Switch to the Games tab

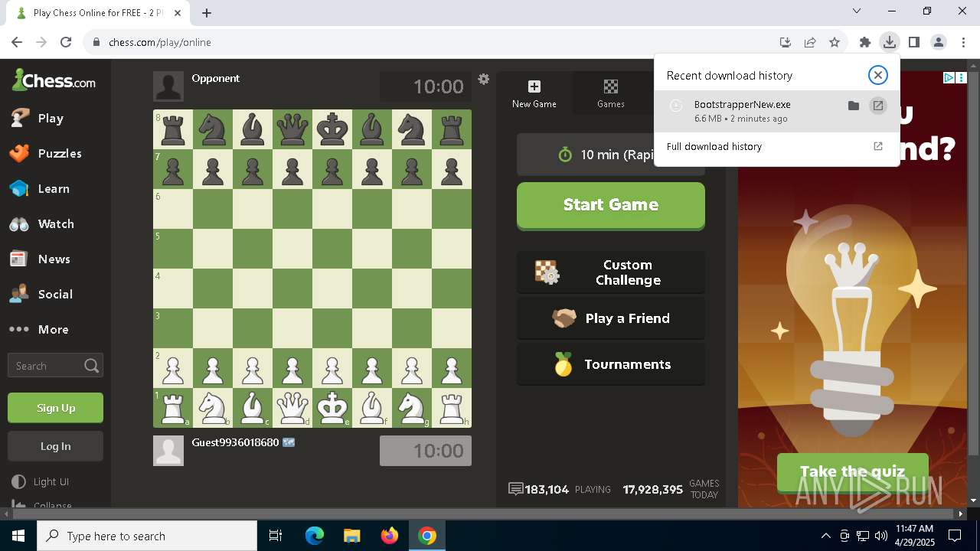[610, 93]
